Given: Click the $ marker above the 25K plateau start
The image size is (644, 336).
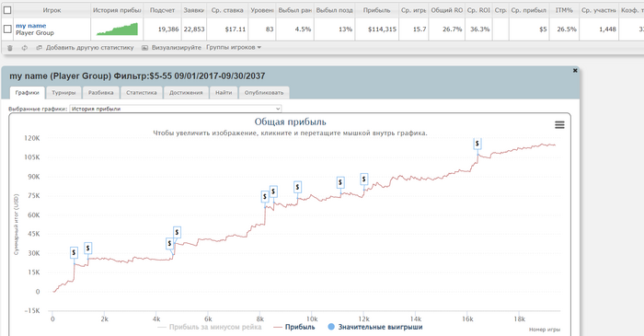Looking at the screenshot, I should pyautogui.click(x=88, y=249).
